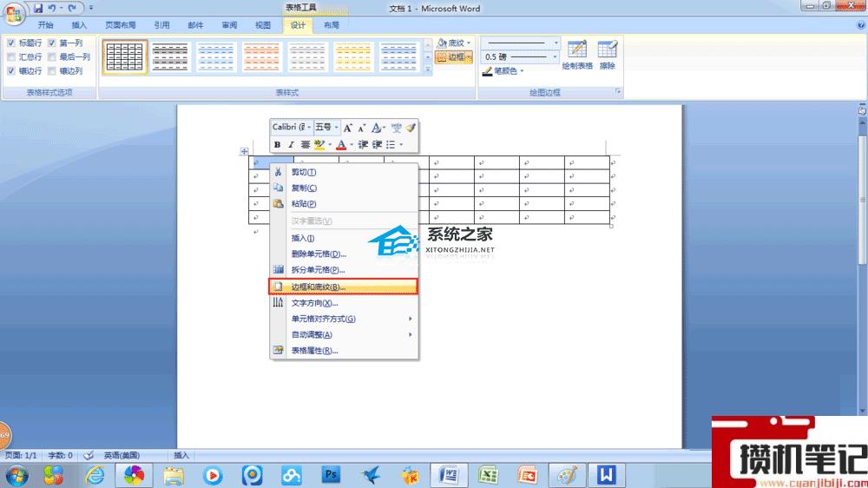
Task: Activate the Format Painter brush
Action: pos(411,128)
